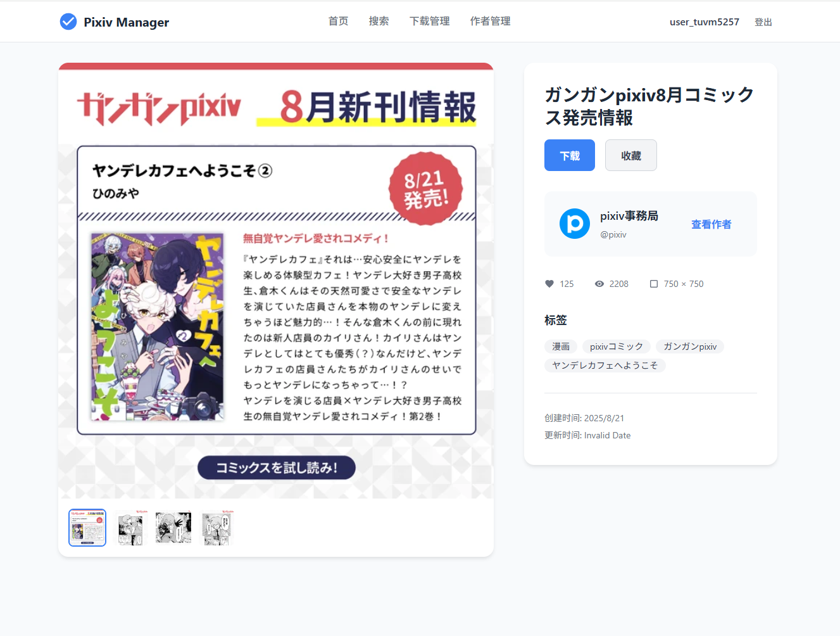The height and width of the screenshot is (636, 840).
Task: Click the 更新时间: Invalid Date text
Action: (x=587, y=435)
